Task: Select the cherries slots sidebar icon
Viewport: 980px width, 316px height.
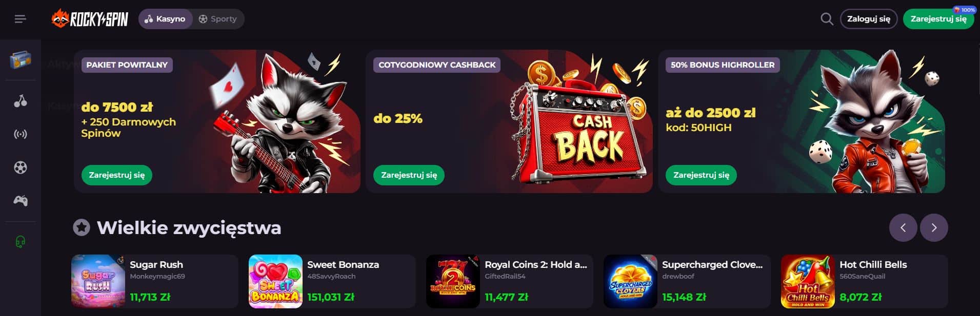Action: pyautogui.click(x=21, y=101)
